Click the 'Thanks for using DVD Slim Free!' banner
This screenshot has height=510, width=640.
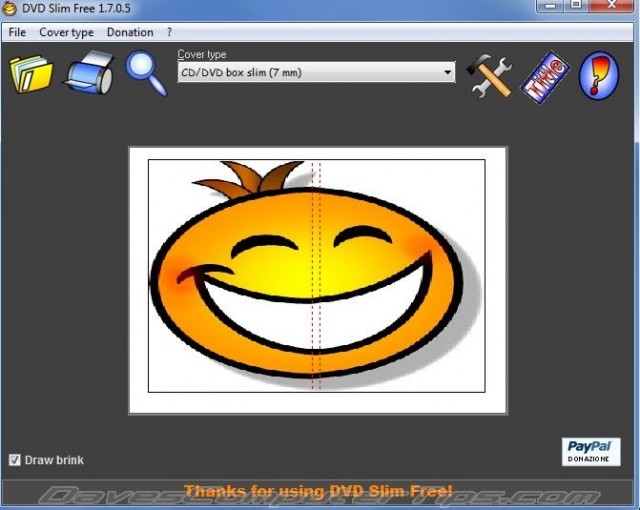pos(318,491)
